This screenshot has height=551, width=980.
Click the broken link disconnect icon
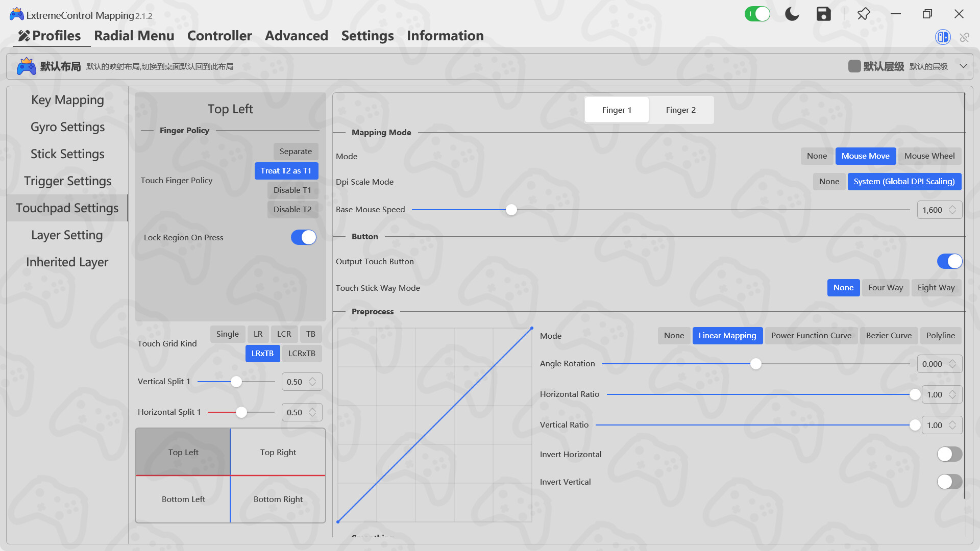(x=965, y=37)
